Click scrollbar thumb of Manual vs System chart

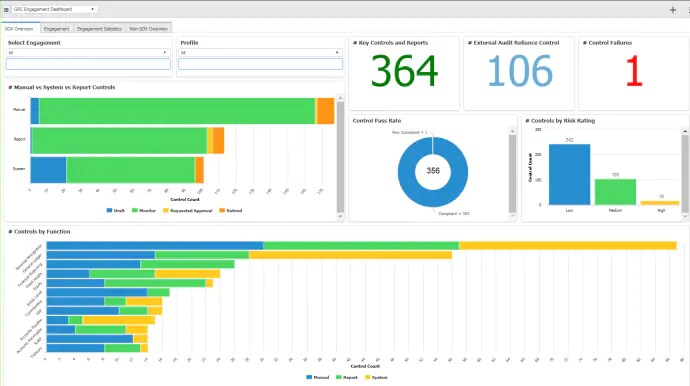340,157
